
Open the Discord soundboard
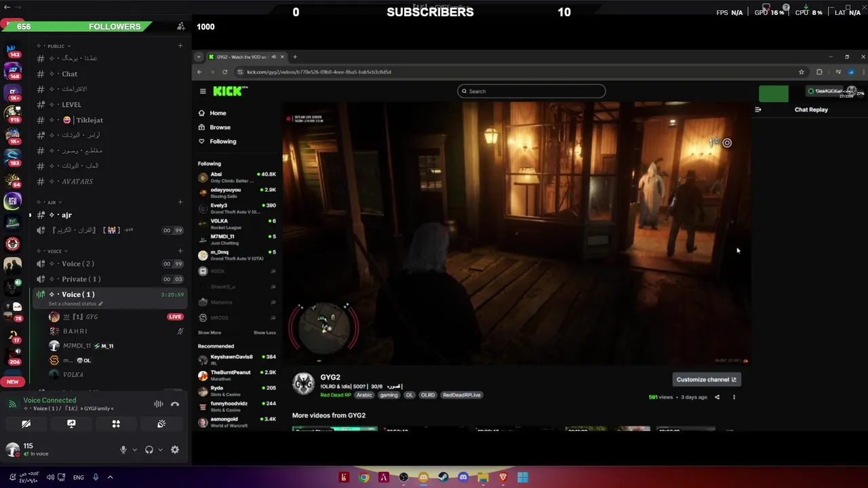[161, 424]
